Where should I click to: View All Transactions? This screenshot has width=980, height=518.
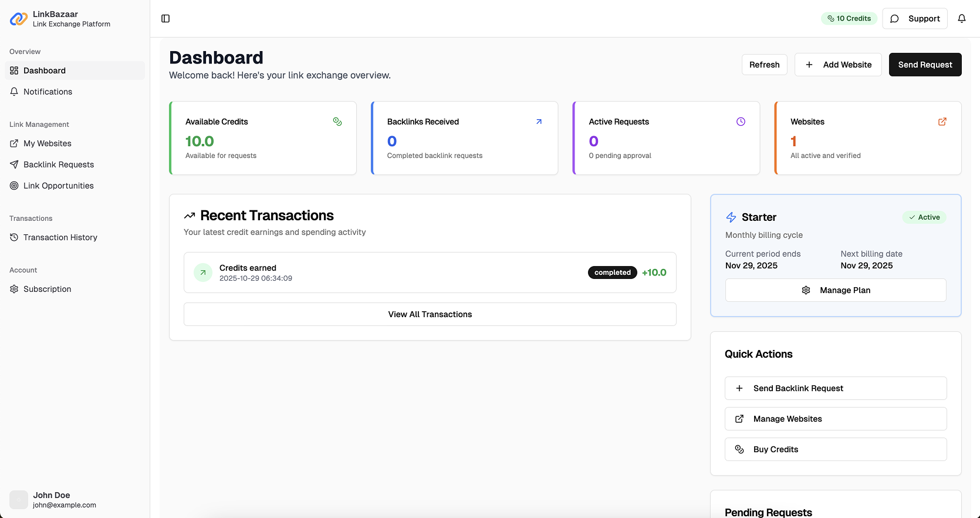430,314
